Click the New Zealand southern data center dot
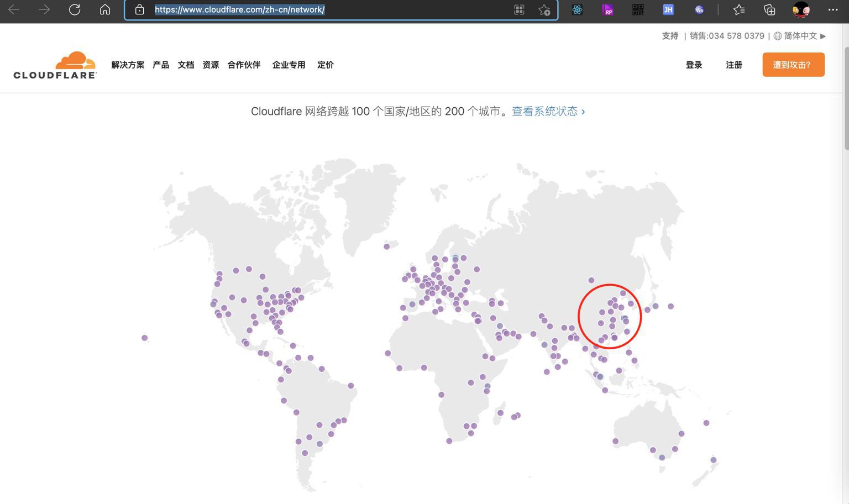This screenshot has width=849, height=504. (x=713, y=460)
